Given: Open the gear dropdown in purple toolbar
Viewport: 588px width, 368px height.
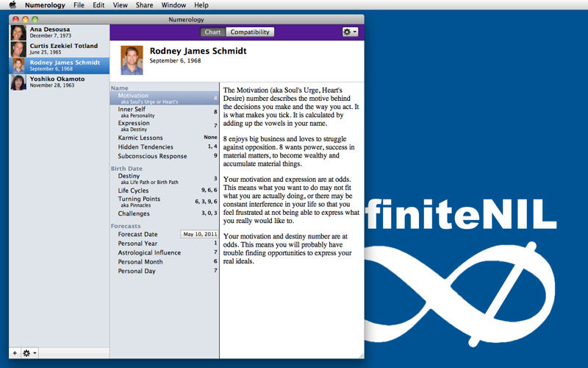Looking at the screenshot, I should pyautogui.click(x=350, y=32).
